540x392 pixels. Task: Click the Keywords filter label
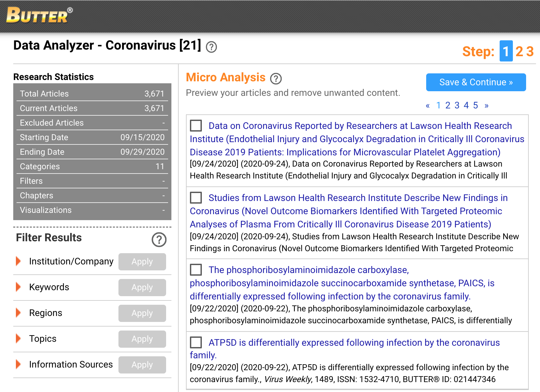(49, 287)
